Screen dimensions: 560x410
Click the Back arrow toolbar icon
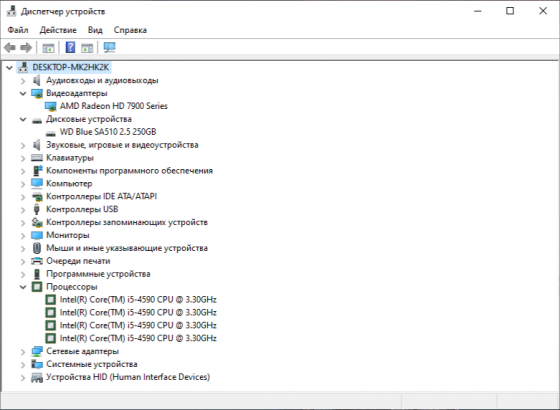(10, 48)
